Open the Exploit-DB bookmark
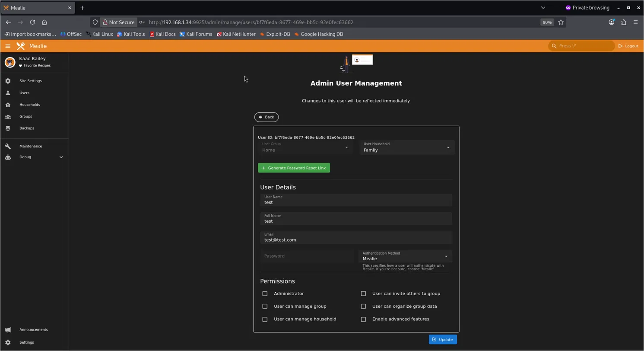This screenshot has width=644, height=351. pos(275,34)
